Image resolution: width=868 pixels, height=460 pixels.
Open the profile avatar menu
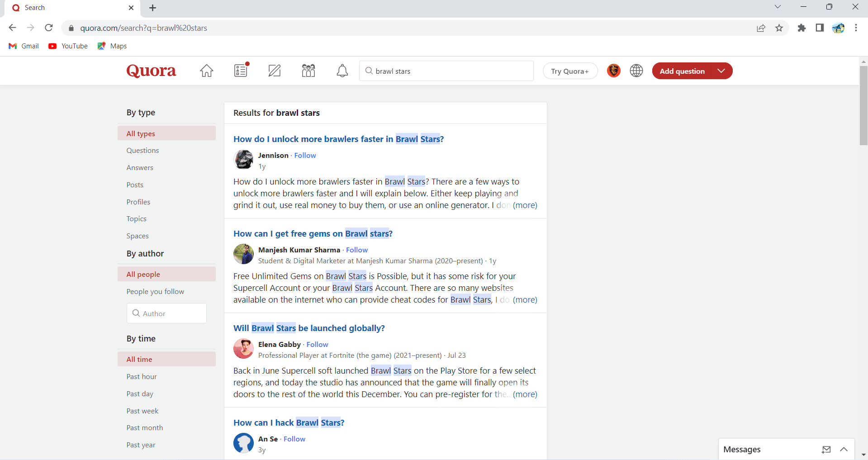[614, 71]
